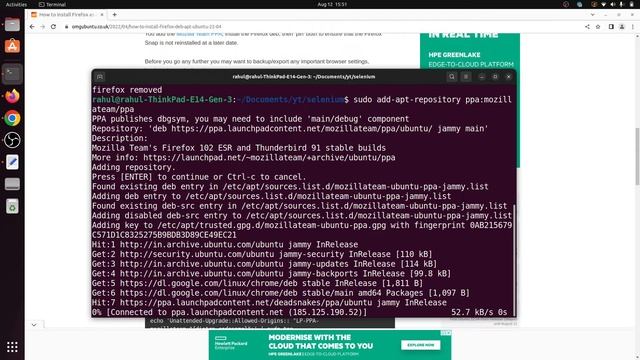Click 'Press [ENTER] to continue' line

coord(199,177)
